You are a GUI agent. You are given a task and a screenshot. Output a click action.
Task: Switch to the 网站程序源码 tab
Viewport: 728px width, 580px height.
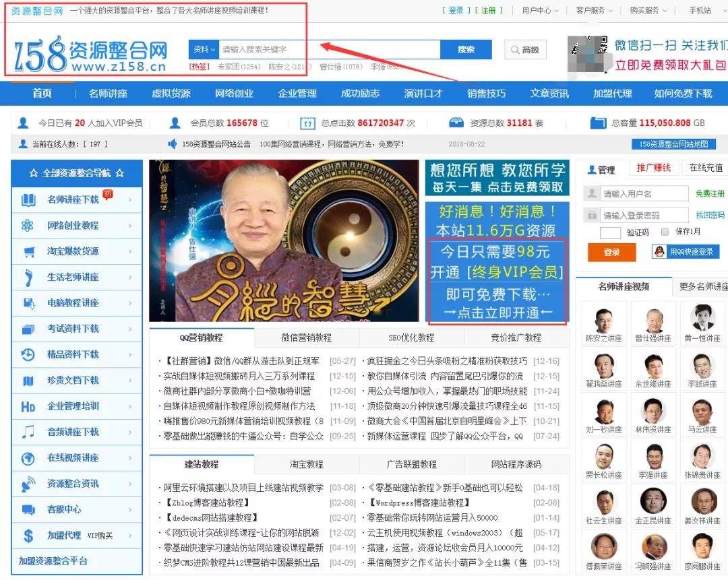(x=516, y=464)
